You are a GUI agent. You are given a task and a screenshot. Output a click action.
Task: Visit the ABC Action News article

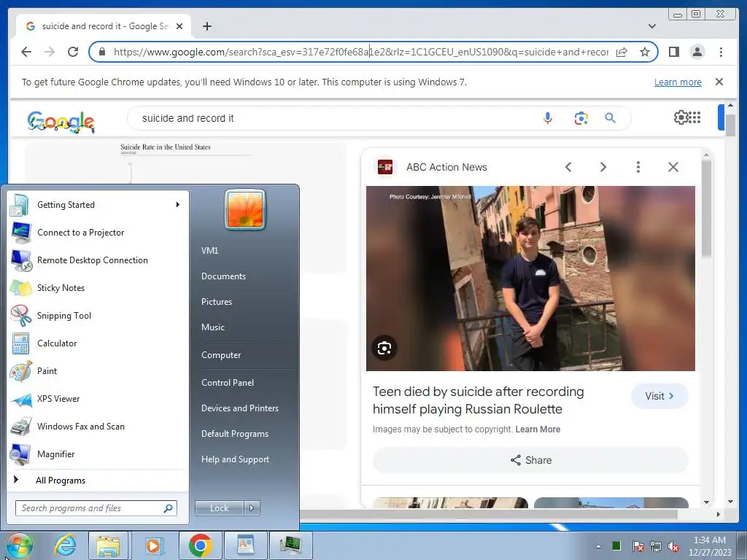coord(659,396)
